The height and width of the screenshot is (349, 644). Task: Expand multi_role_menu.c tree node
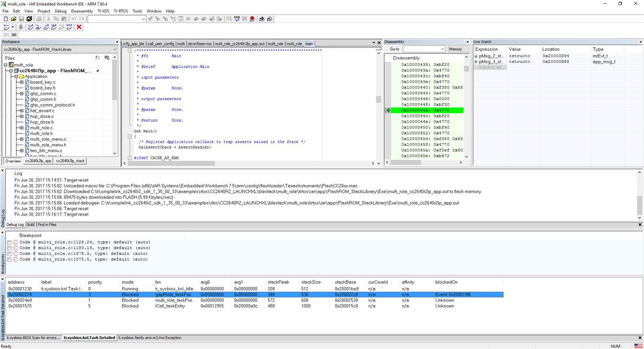(x=21, y=139)
